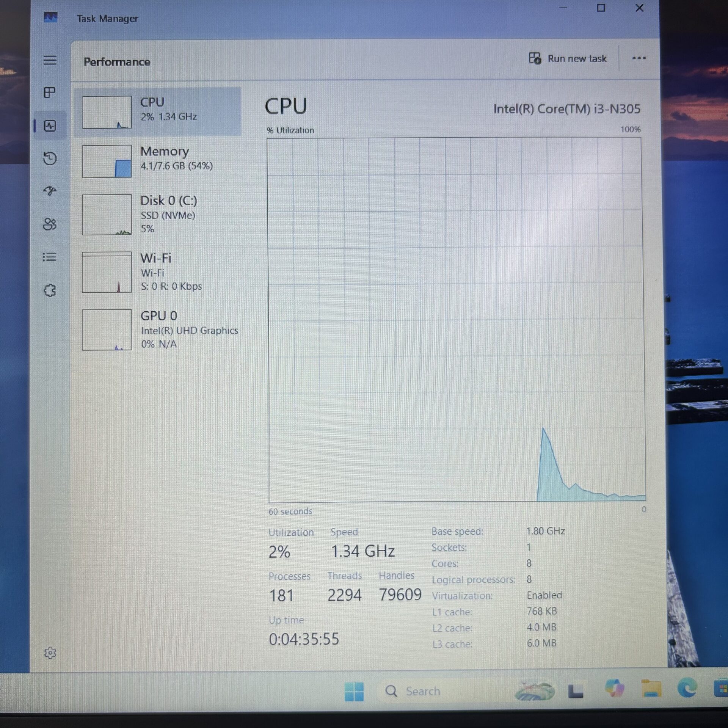The width and height of the screenshot is (728, 728).
Task: Click the Disk 0 mini graph thumbnail
Action: pos(107,215)
